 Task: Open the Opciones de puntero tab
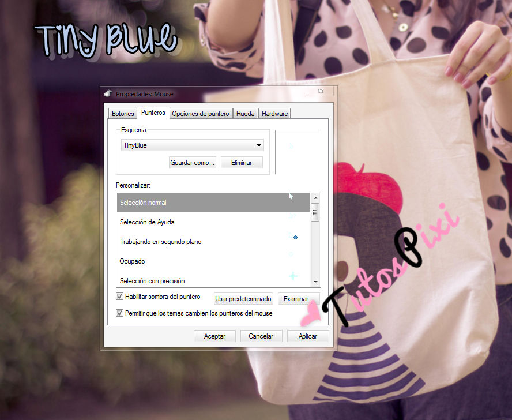201,114
